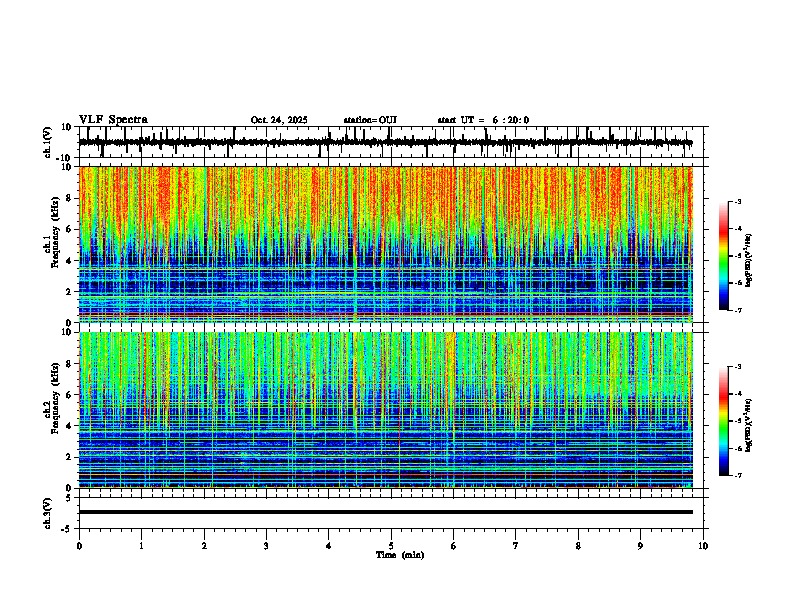
Task: Click the "8" kHz tick of ch.1 spectrogram
Action: pos(69,198)
